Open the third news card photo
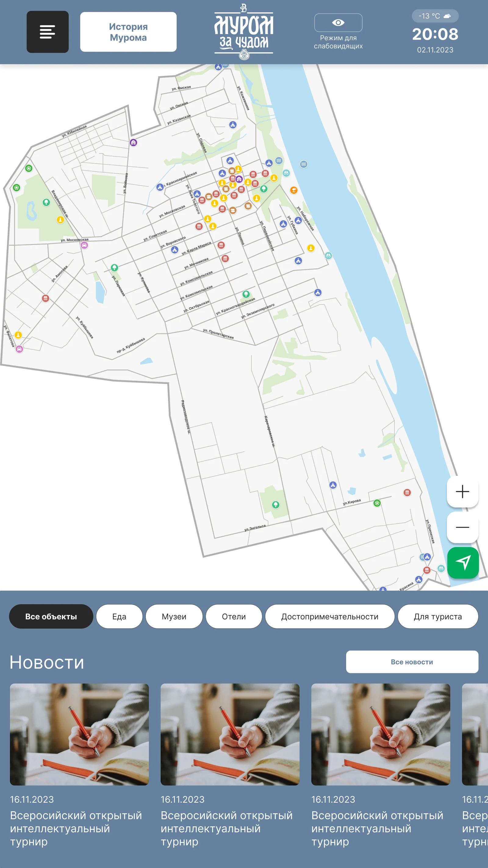Image resolution: width=488 pixels, height=868 pixels. click(x=381, y=734)
